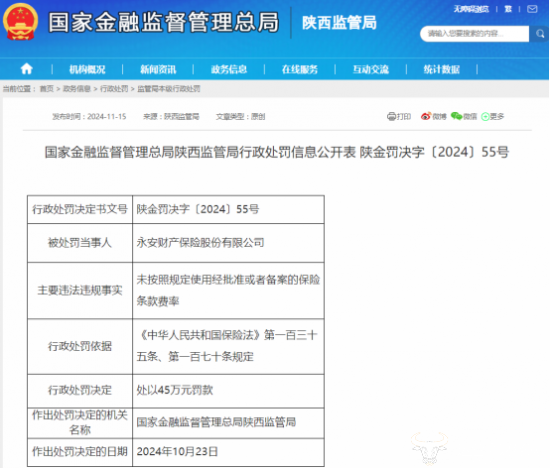The image size is (550, 468).
Task: Click 行政处罚 in the breadcrumb
Action: pyautogui.click(x=114, y=89)
